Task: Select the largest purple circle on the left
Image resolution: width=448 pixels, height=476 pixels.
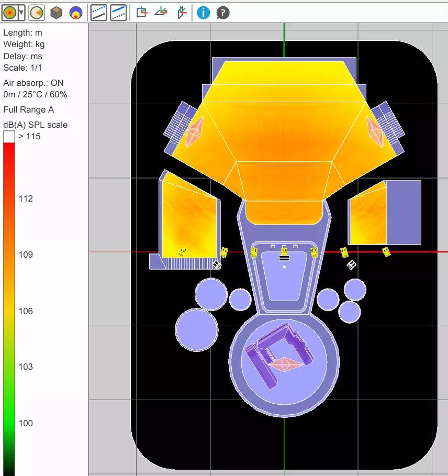Action: (x=197, y=330)
